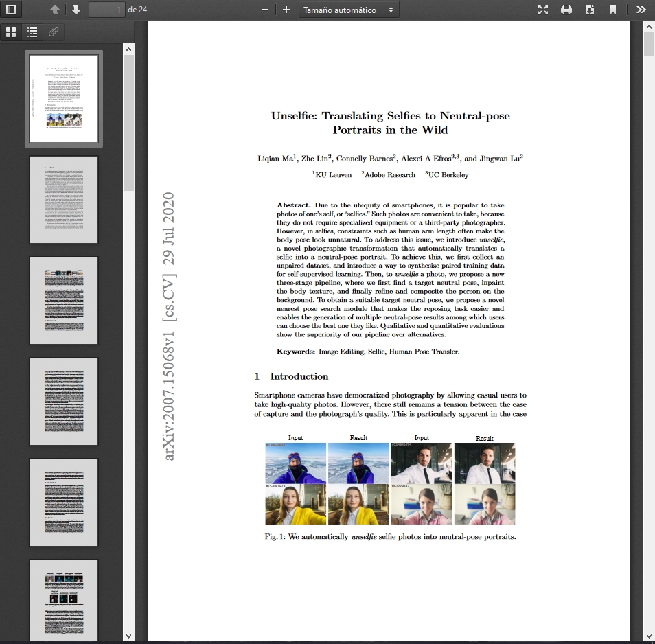Jump to page 6 thumbnail
This screenshot has height=644, width=655.
tap(64, 601)
